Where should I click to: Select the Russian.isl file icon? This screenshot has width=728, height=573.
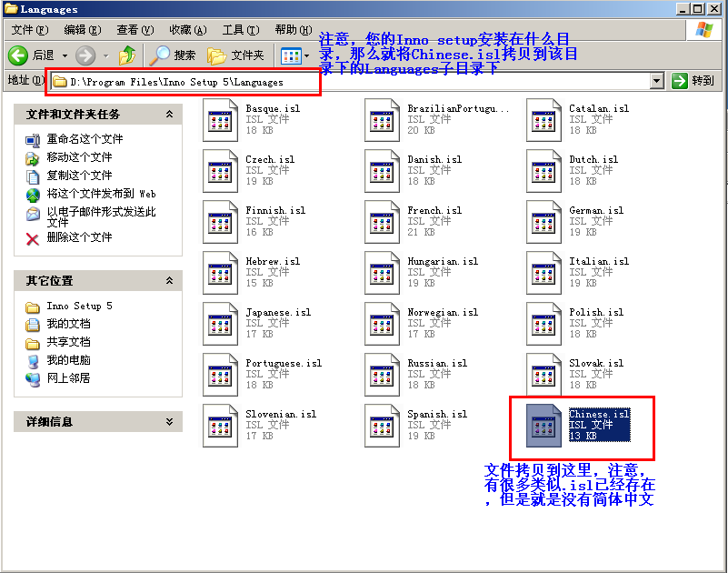(x=382, y=375)
